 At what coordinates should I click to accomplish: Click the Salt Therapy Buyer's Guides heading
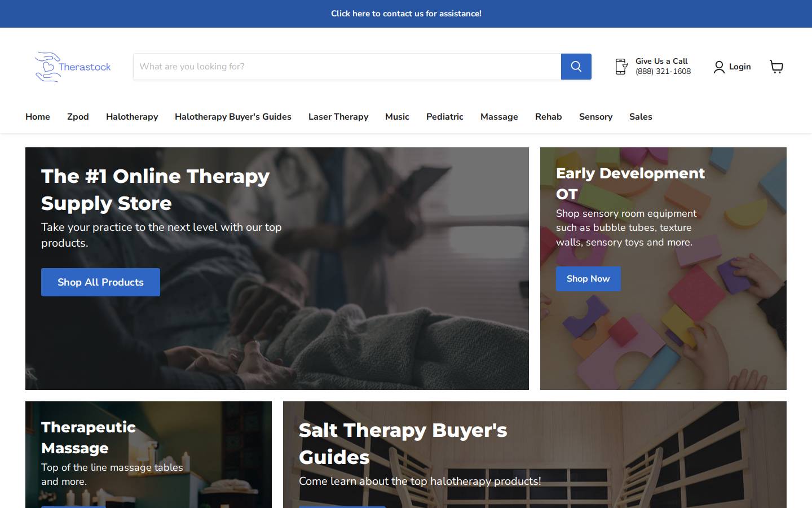pyautogui.click(x=403, y=444)
